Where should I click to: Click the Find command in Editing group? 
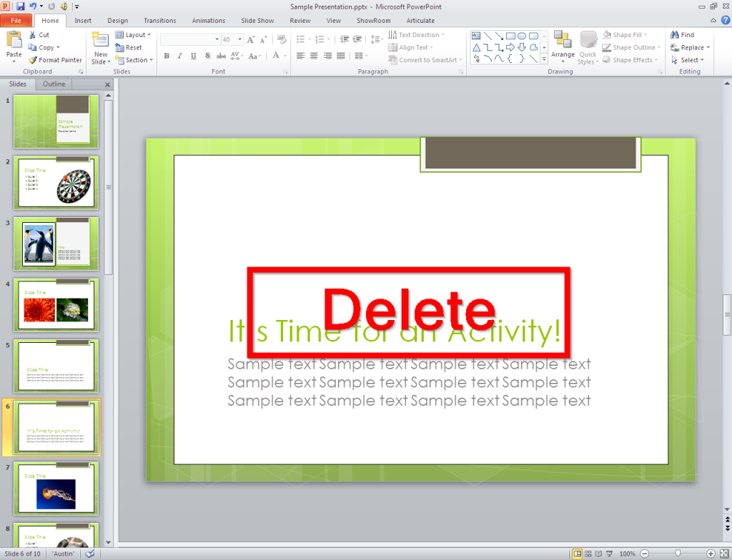(x=686, y=34)
